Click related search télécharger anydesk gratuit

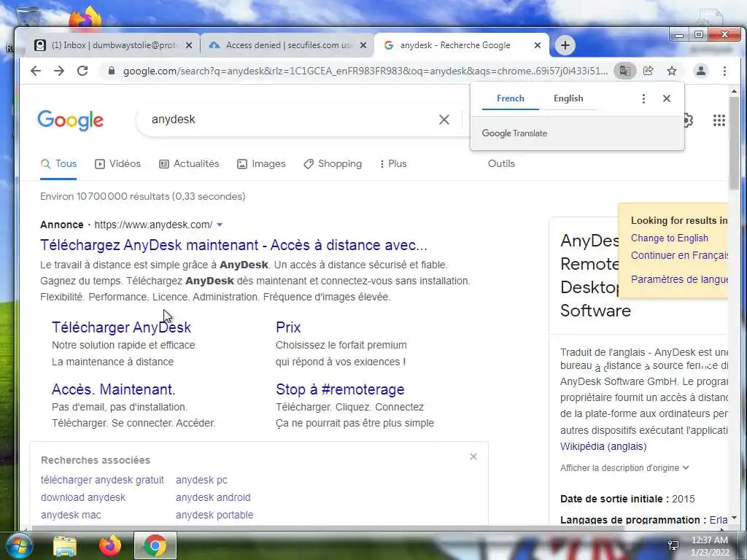pyautogui.click(x=102, y=480)
